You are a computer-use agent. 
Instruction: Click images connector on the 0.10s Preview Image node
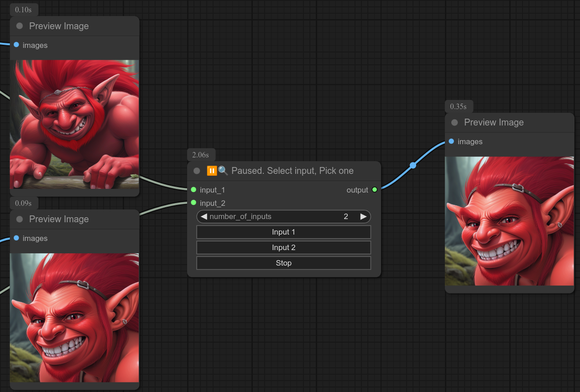(x=16, y=45)
